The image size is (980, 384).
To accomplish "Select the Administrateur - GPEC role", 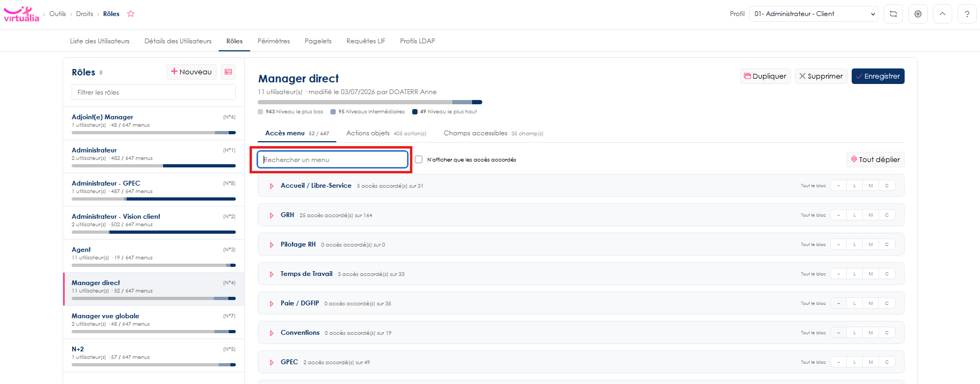I will (x=153, y=190).
